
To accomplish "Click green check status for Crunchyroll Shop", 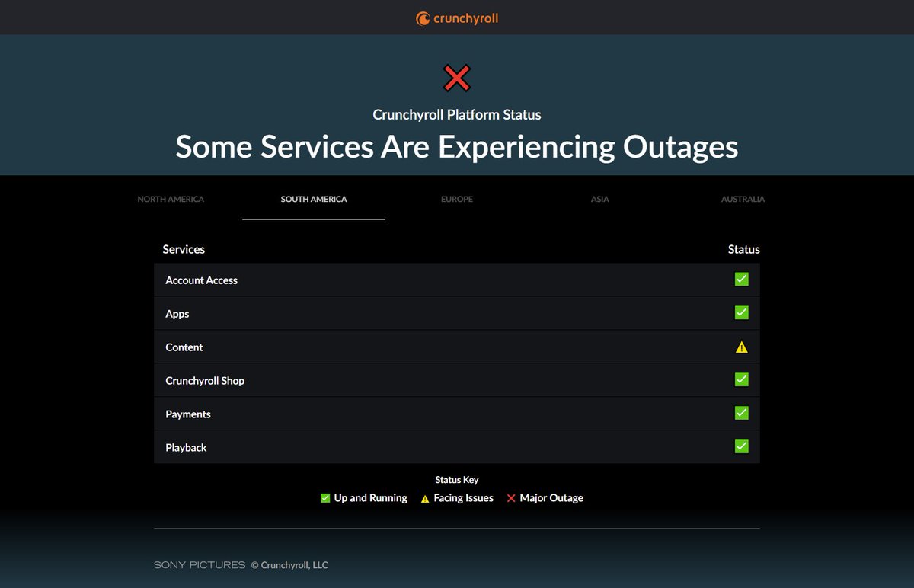I will tap(742, 379).
